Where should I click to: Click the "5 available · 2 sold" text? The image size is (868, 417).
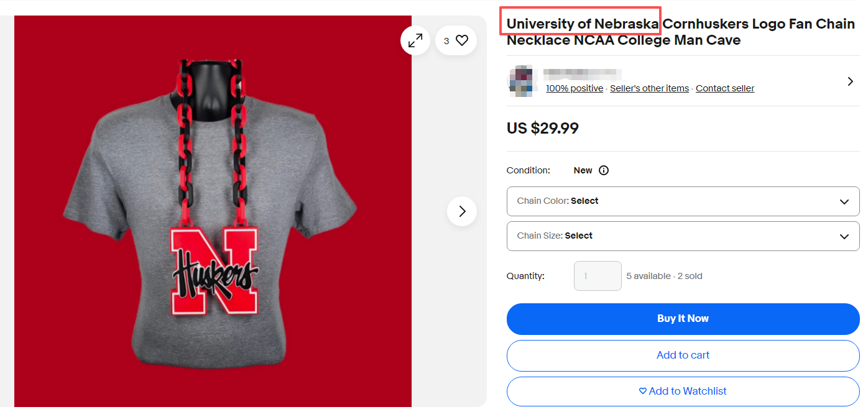click(x=664, y=276)
